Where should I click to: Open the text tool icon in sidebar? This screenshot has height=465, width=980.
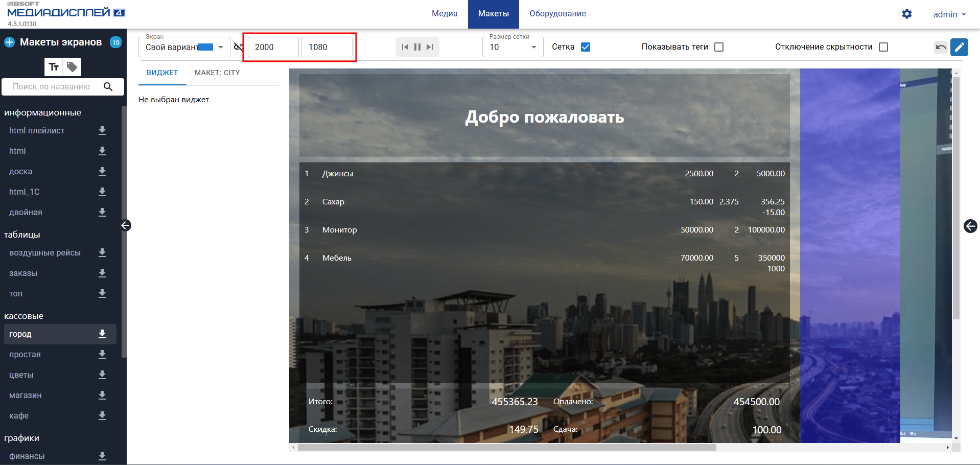point(54,67)
